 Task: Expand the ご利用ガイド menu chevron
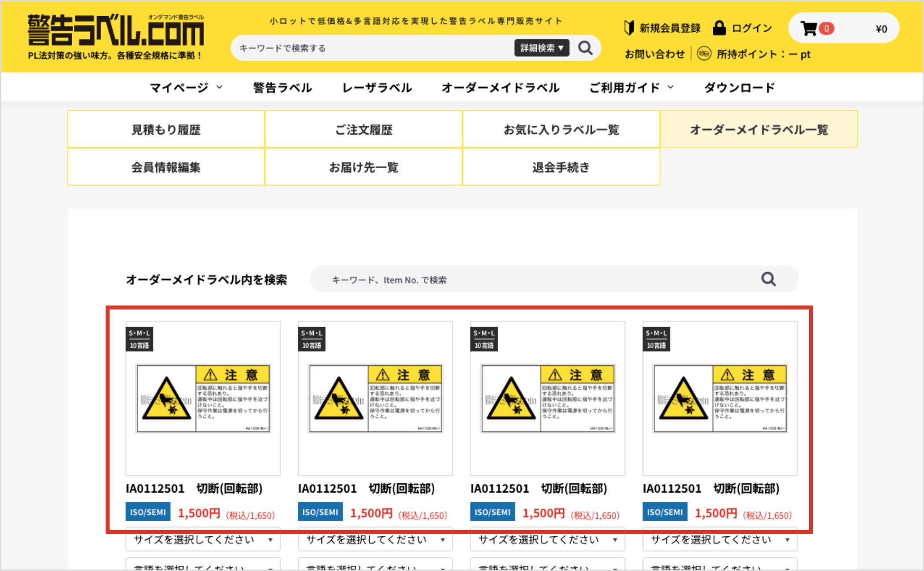tap(671, 87)
